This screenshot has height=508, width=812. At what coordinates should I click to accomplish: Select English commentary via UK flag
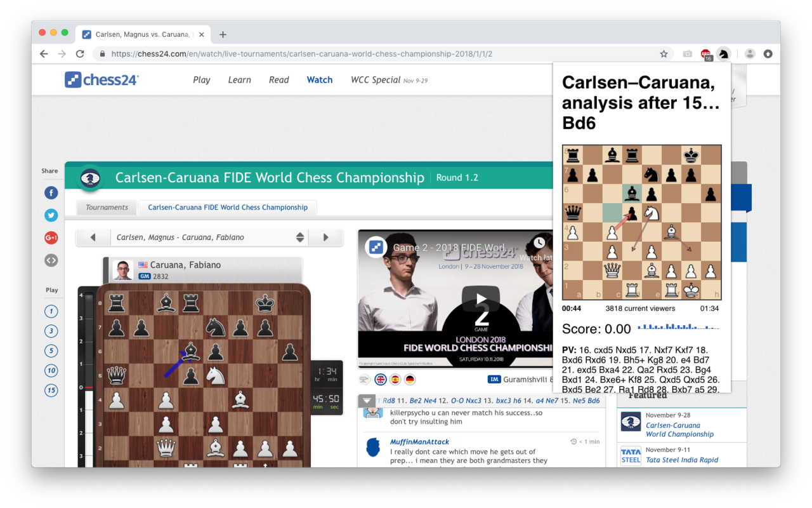click(x=381, y=380)
